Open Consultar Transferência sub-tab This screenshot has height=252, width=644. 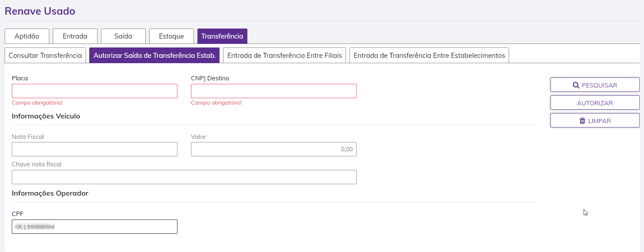click(x=45, y=55)
